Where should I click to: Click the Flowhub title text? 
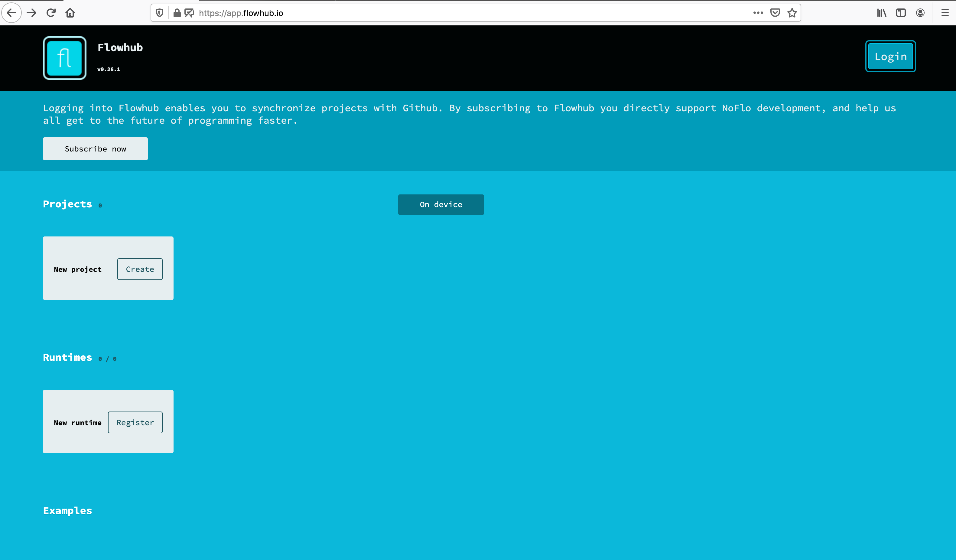pyautogui.click(x=120, y=47)
